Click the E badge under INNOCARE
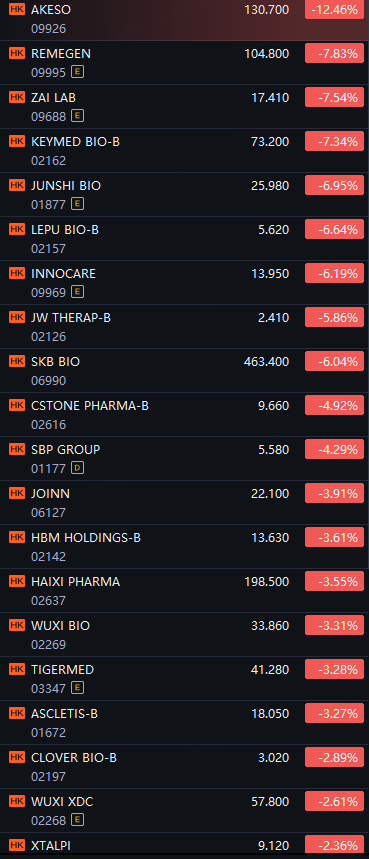Viewport: 369px width, 859px height. point(78,292)
